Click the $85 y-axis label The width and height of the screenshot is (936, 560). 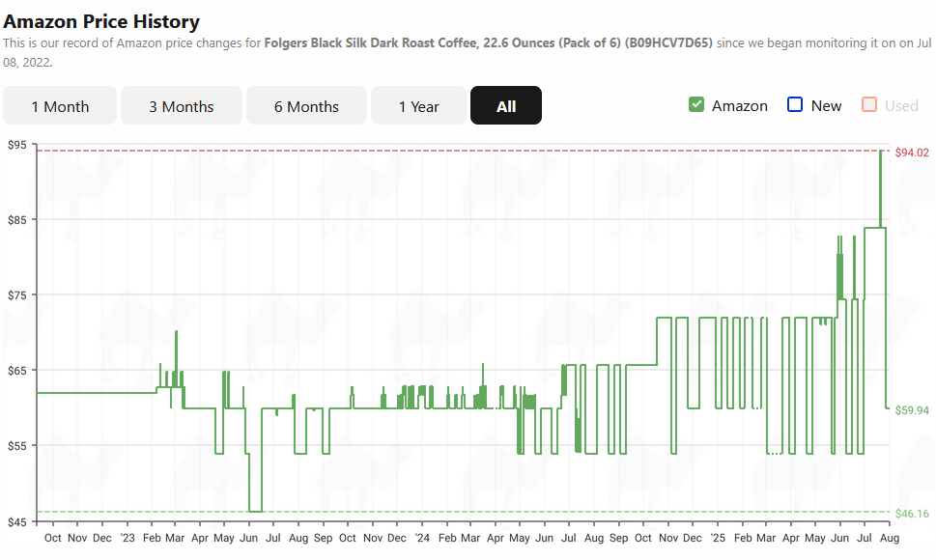point(16,220)
